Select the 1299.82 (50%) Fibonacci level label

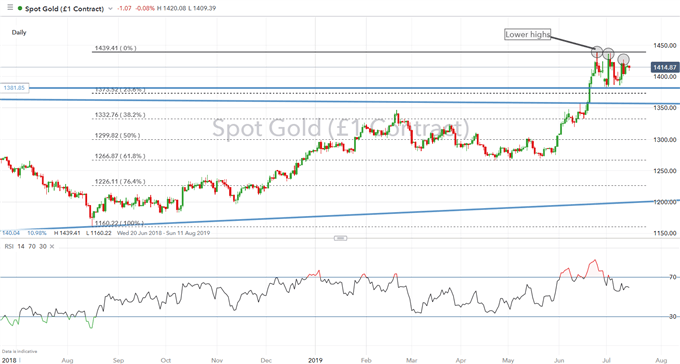pyautogui.click(x=118, y=136)
